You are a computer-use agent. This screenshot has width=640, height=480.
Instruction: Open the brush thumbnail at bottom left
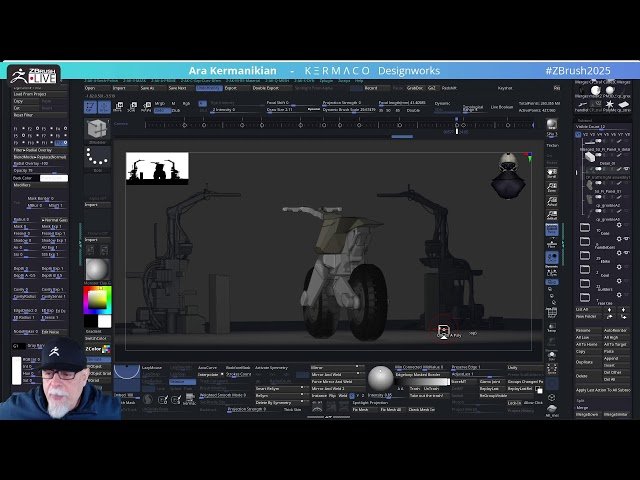tap(127, 378)
